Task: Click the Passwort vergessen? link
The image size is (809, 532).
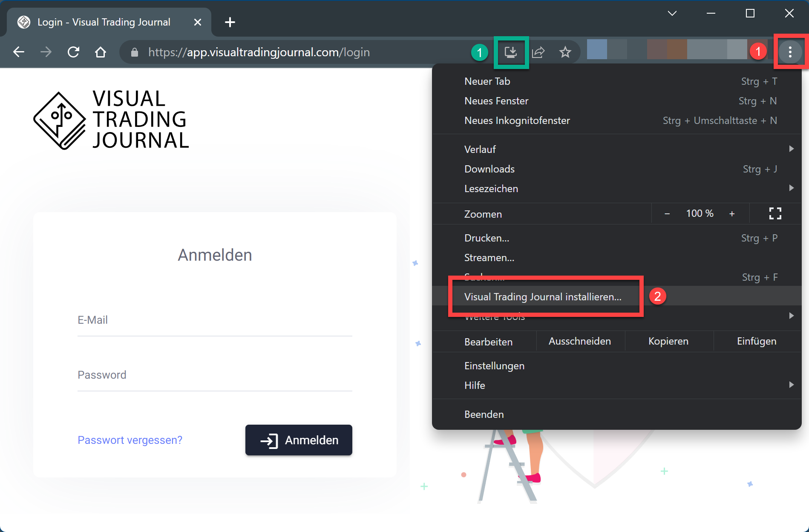Action: [x=130, y=440]
